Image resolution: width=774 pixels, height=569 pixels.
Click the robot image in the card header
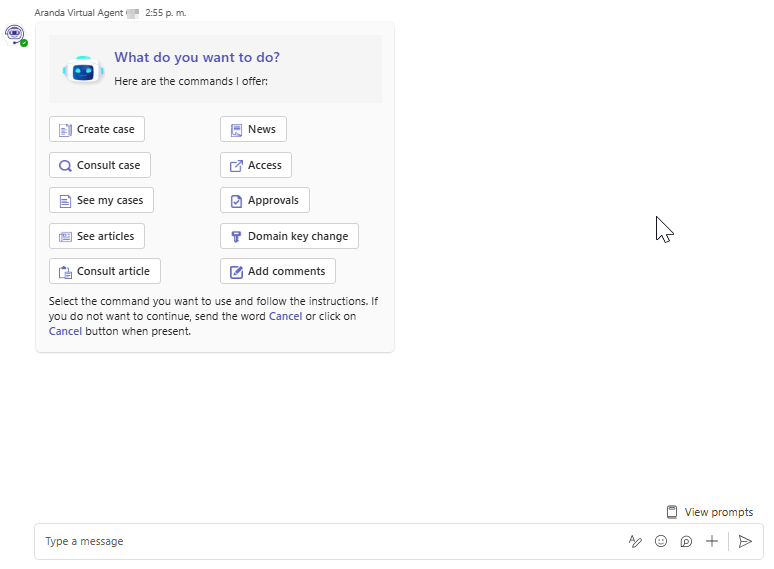point(83,70)
